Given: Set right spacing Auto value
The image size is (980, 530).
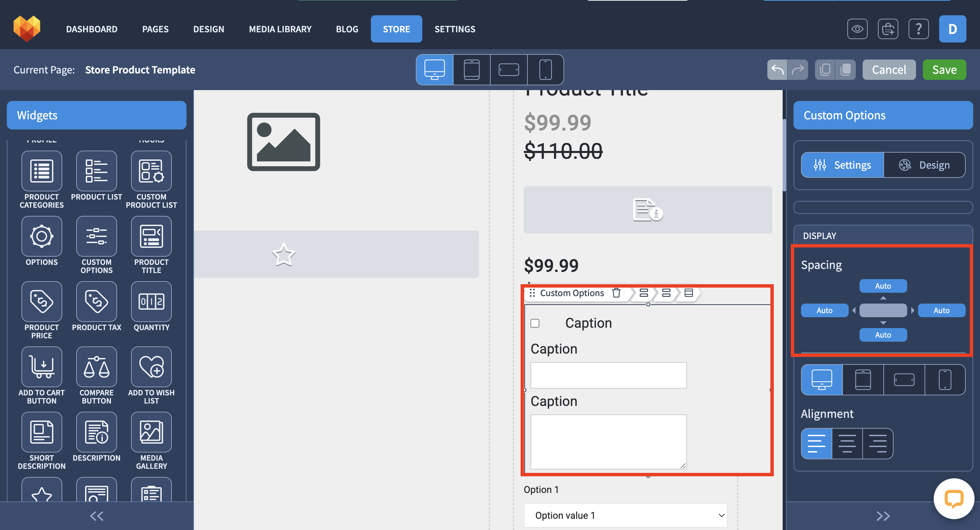Looking at the screenshot, I should pyautogui.click(x=942, y=311).
